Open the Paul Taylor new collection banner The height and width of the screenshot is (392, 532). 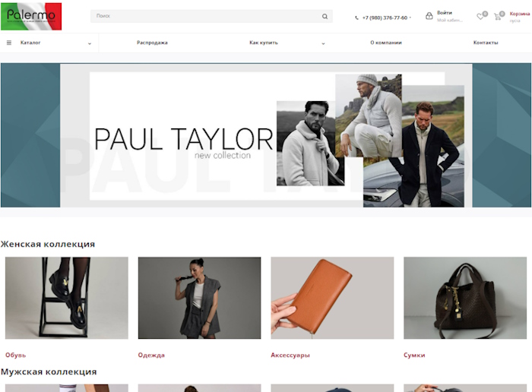266,135
